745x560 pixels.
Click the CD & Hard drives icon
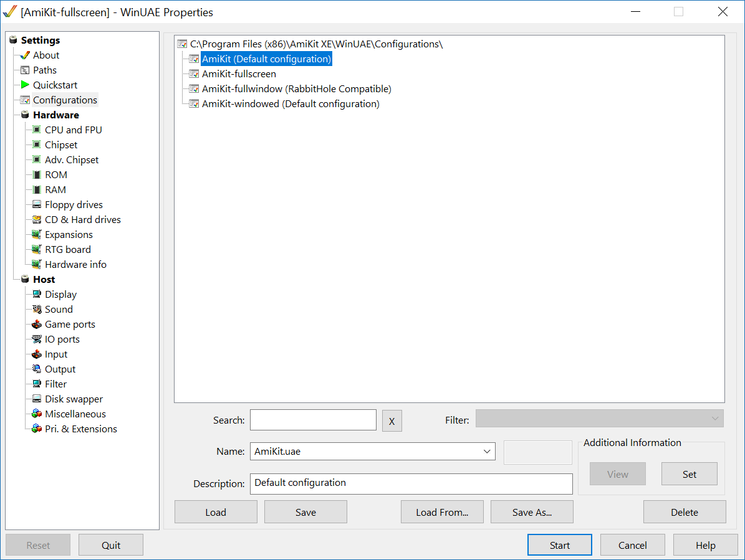(37, 220)
